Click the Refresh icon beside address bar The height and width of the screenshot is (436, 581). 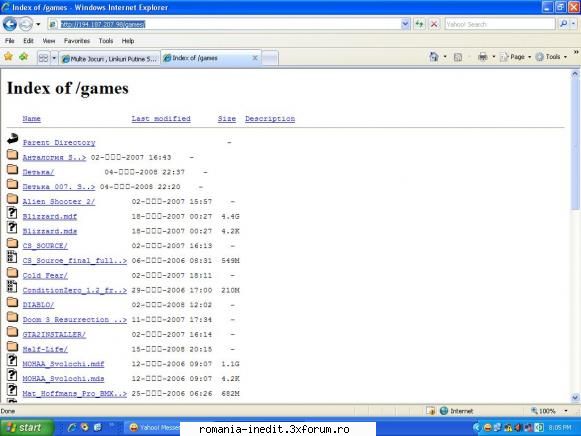click(419, 24)
